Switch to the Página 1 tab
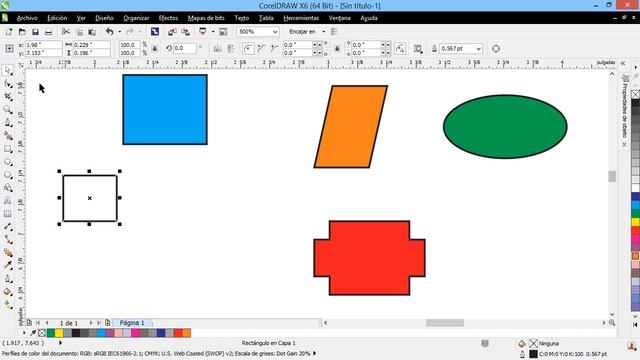The height and width of the screenshot is (360, 640). [x=132, y=323]
